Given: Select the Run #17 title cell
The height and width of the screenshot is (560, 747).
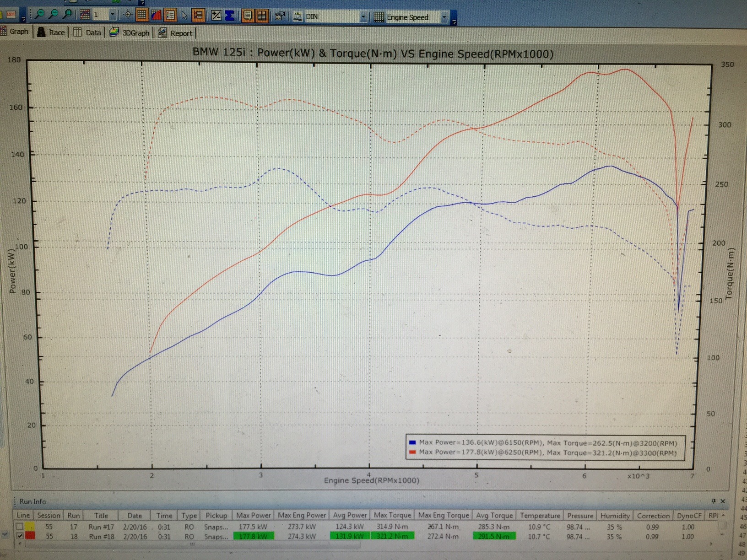Looking at the screenshot, I should 101,527.
